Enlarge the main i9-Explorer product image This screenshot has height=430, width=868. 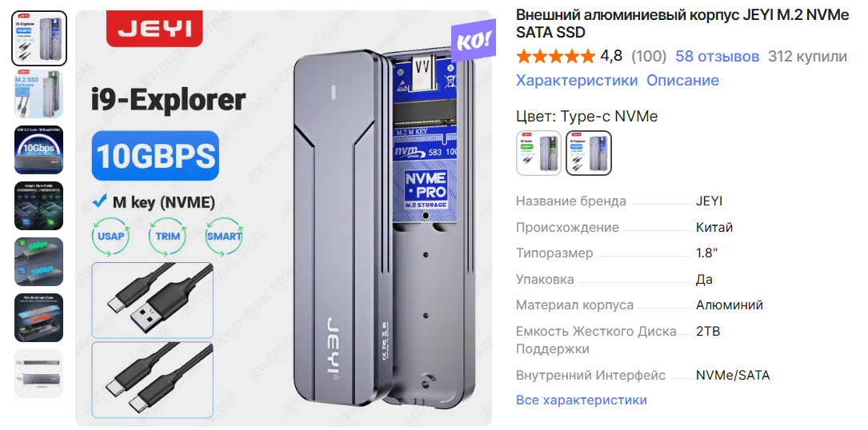pyautogui.click(x=283, y=219)
